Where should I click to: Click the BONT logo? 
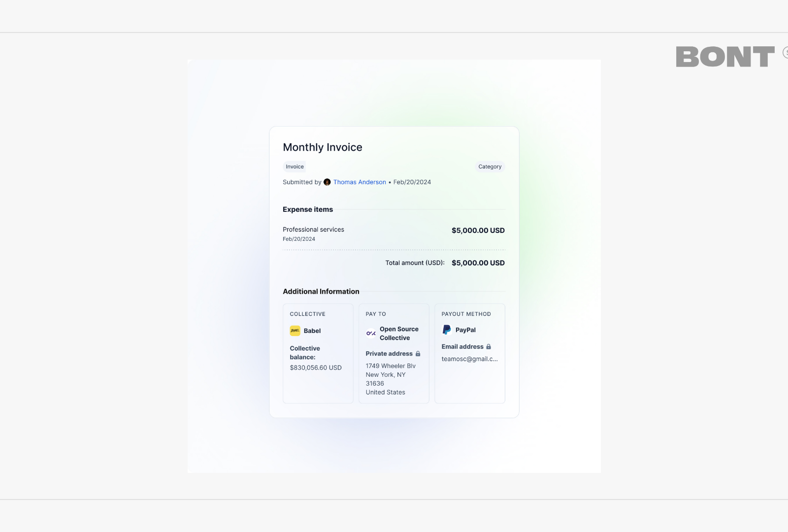click(725, 56)
